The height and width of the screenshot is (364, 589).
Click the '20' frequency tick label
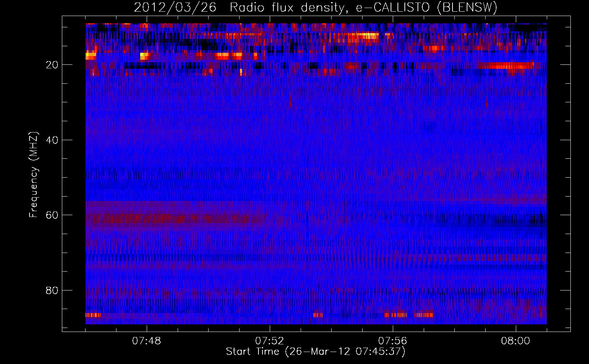52,65
